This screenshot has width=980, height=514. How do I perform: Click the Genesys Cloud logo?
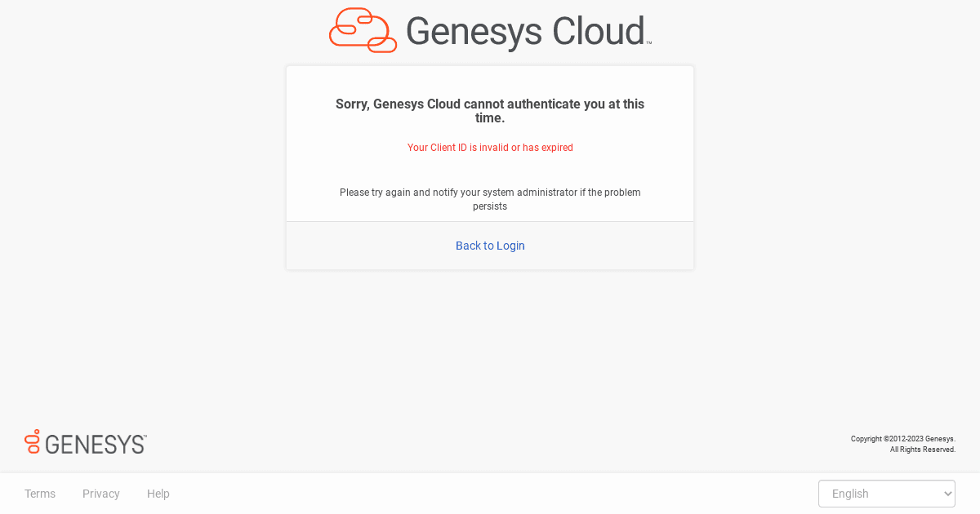click(x=488, y=30)
